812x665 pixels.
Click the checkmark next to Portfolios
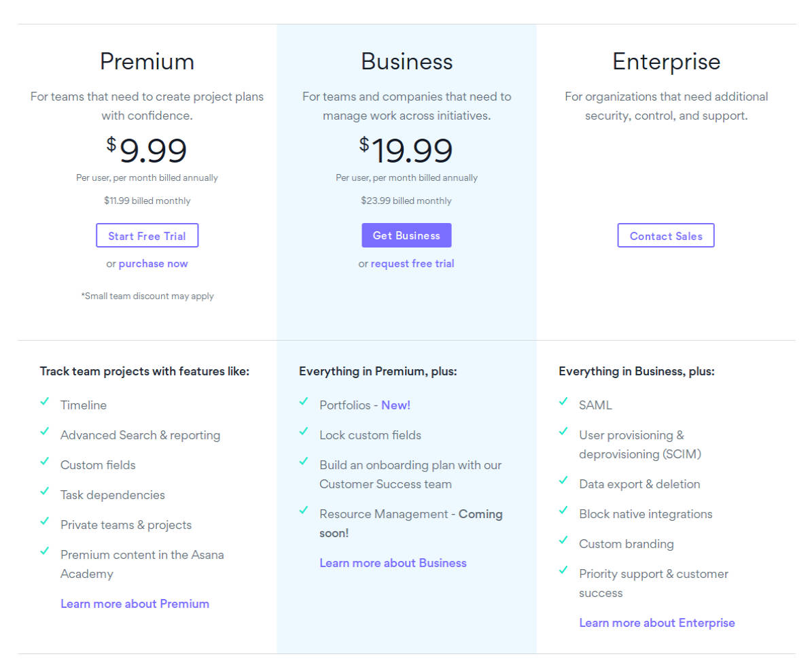pyautogui.click(x=304, y=403)
